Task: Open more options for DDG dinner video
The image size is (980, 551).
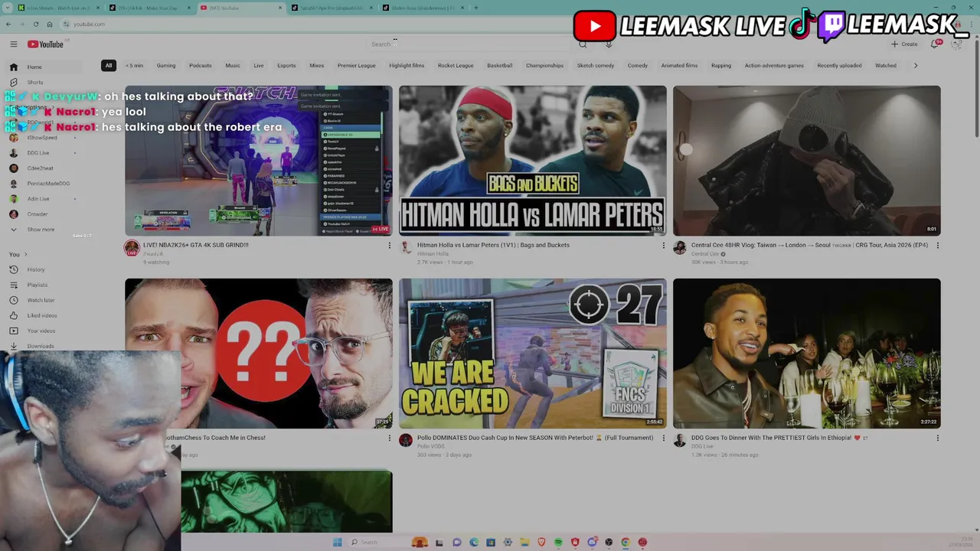Action: [937, 439]
